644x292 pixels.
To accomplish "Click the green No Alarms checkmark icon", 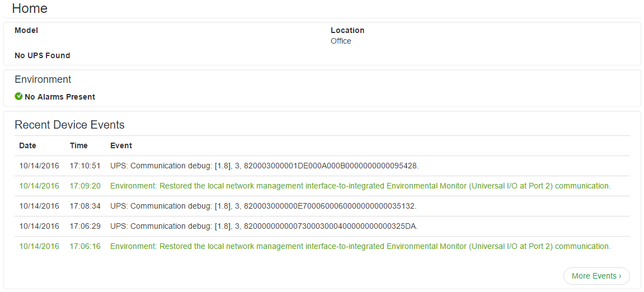I will [18, 96].
